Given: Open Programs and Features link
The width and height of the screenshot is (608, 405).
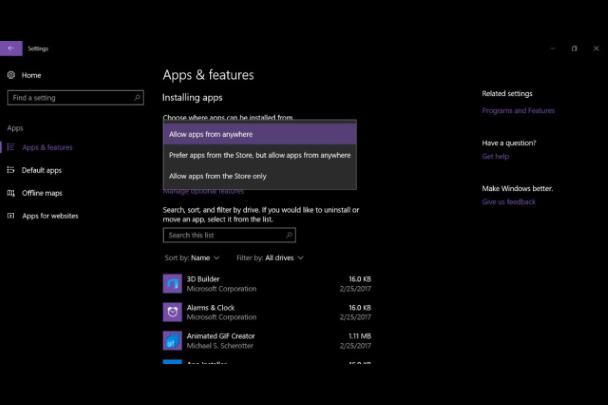Looking at the screenshot, I should [518, 111].
